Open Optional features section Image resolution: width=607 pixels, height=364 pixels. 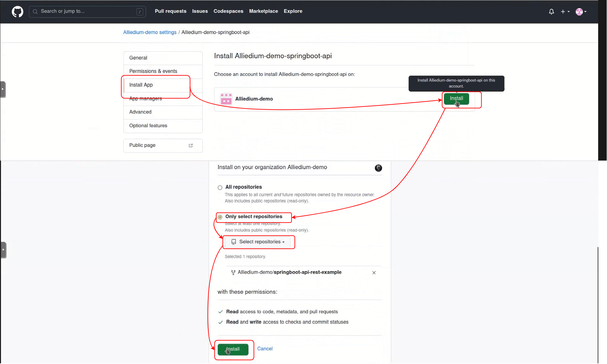tap(163, 126)
